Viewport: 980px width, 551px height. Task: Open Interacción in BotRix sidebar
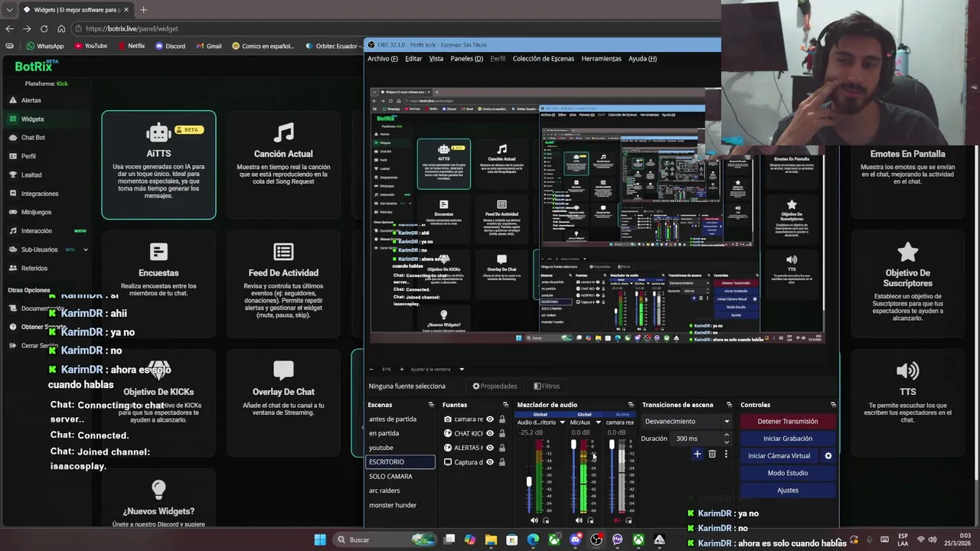coord(36,231)
